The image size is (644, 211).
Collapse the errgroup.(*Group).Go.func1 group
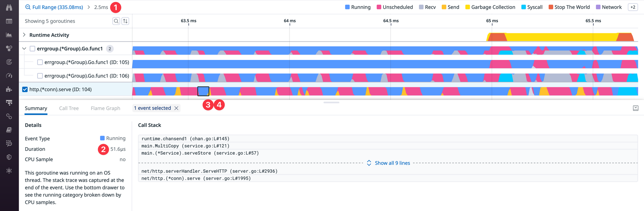point(24,49)
